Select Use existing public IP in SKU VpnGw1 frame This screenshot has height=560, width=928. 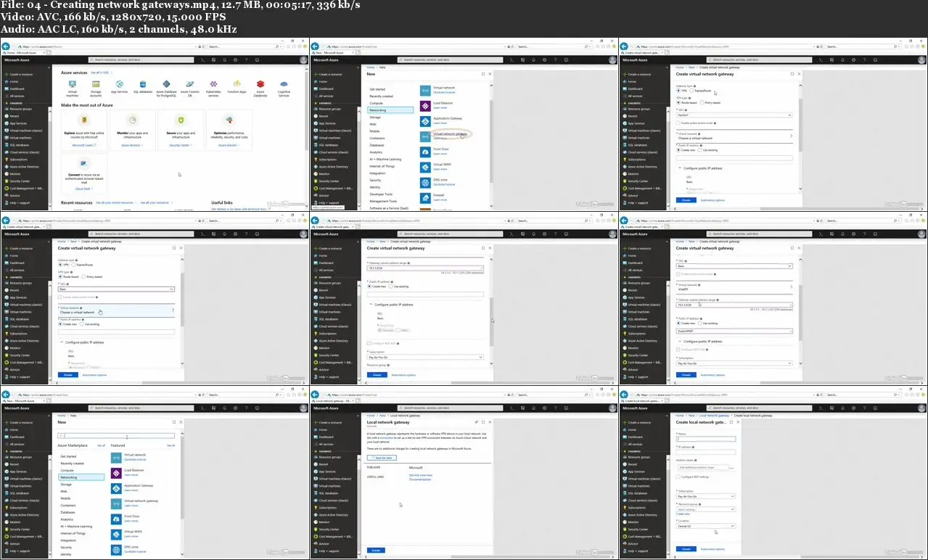[x=702, y=150]
